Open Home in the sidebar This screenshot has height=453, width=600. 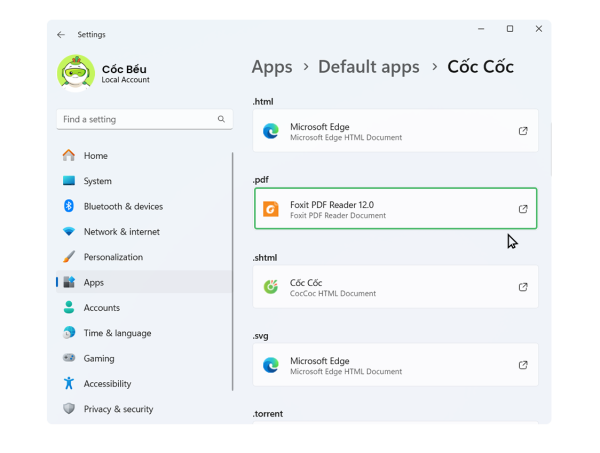144,156
